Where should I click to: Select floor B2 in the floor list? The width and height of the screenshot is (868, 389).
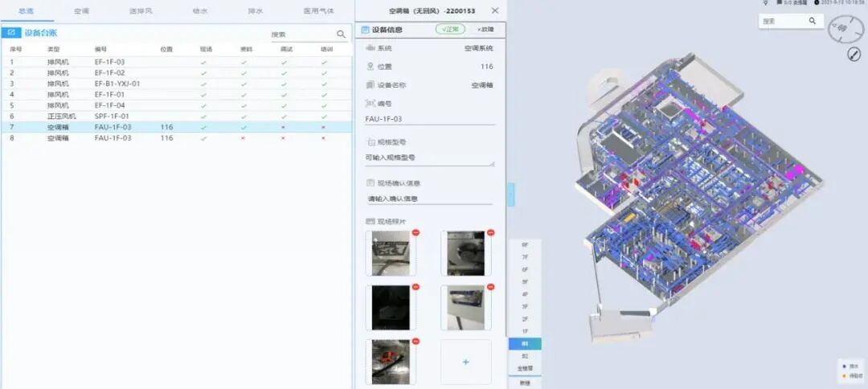525,356
